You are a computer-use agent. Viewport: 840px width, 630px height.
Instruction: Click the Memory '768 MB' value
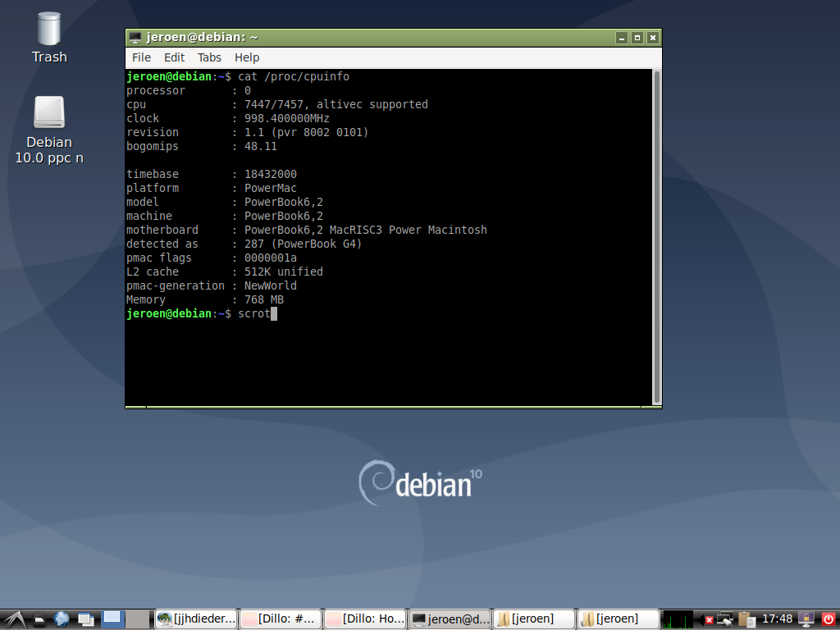pyautogui.click(x=263, y=299)
